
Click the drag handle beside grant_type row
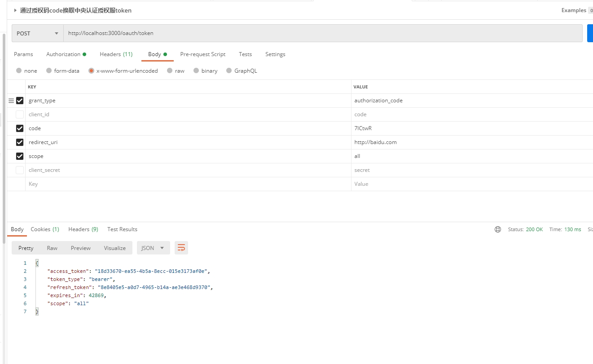11,101
